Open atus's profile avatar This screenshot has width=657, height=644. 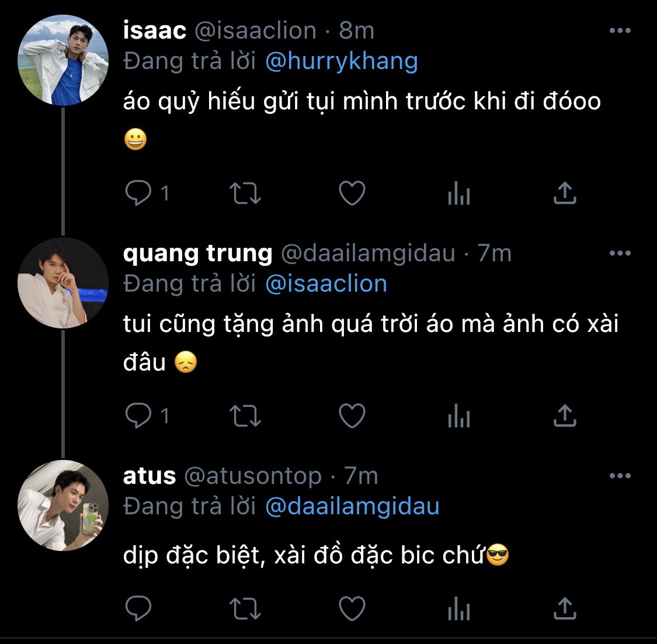click(x=63, y=505)
